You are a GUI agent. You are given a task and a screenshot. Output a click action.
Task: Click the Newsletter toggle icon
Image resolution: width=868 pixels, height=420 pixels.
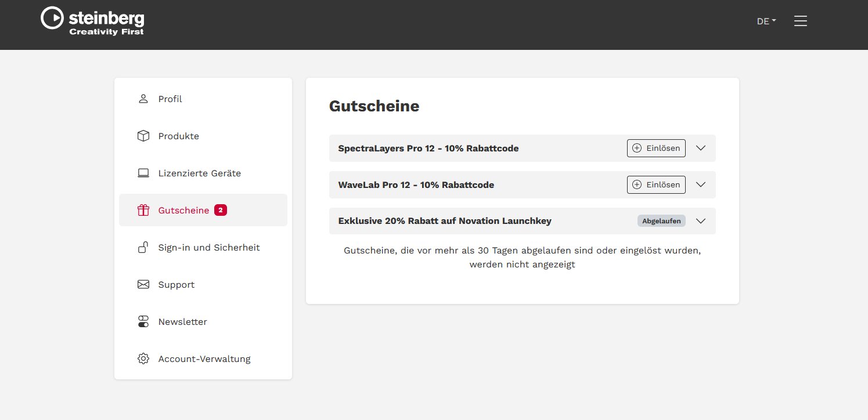(x=143, y=321)
